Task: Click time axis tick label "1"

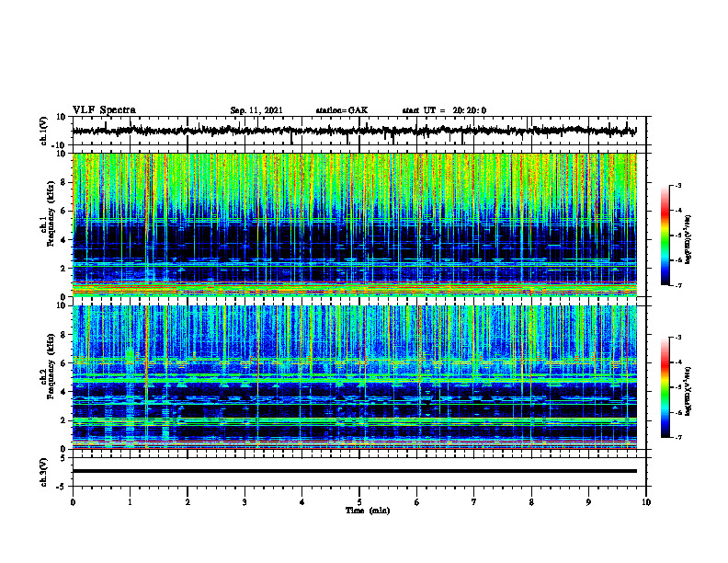Action: tap(130, 502)
